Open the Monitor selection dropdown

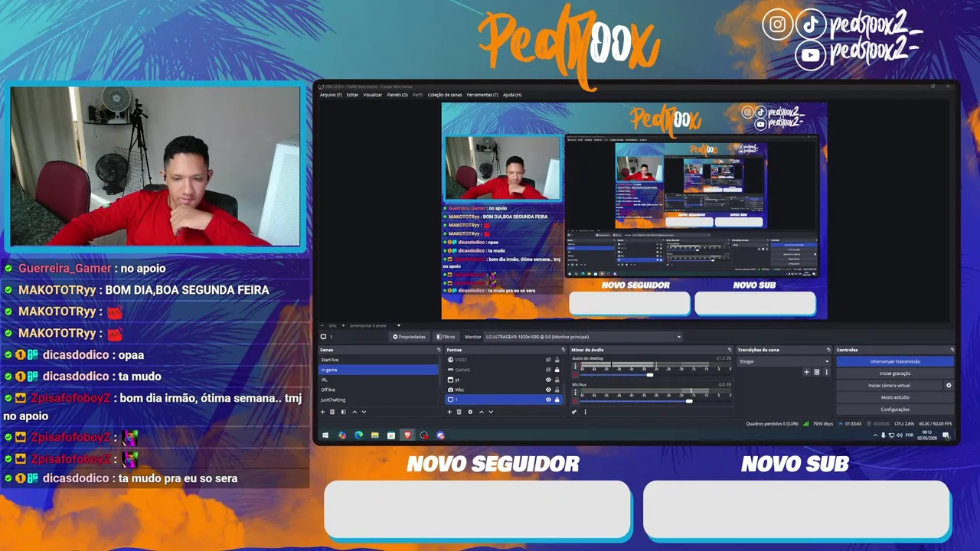pyautogui.click(x=582, y=337)
